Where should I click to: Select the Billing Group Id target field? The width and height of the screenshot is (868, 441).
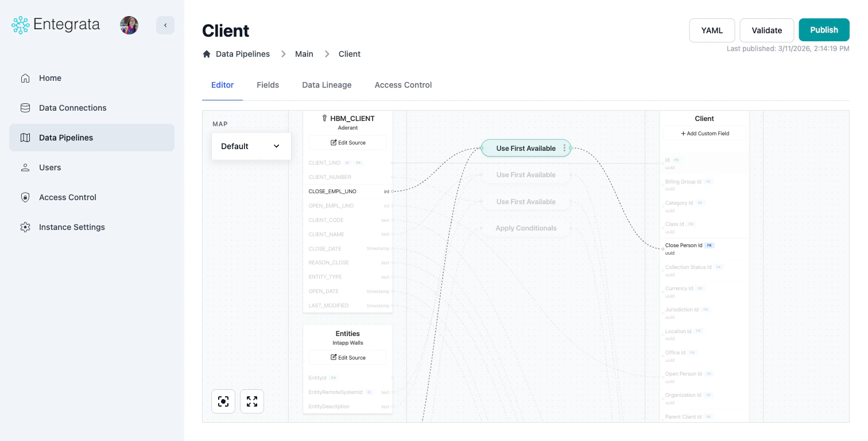[704, 185]
